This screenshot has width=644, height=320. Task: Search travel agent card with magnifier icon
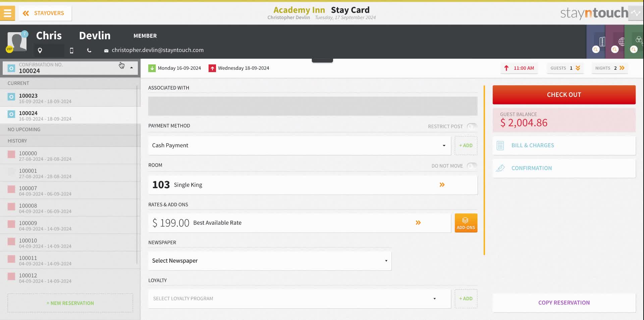click(x=614, y=50)
